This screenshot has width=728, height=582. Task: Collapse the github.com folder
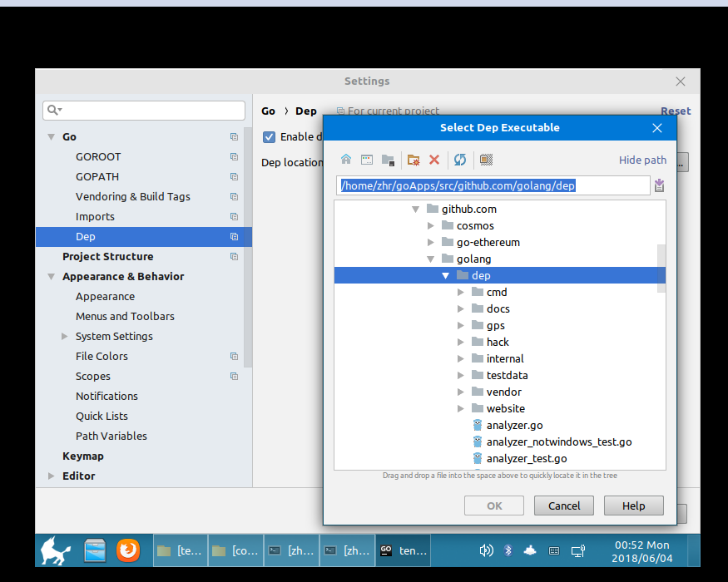(415, 210)
